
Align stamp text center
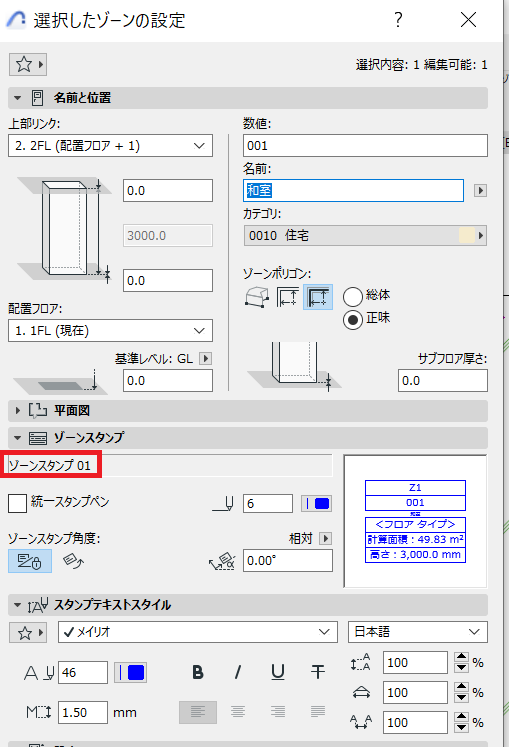coord(238,713)
